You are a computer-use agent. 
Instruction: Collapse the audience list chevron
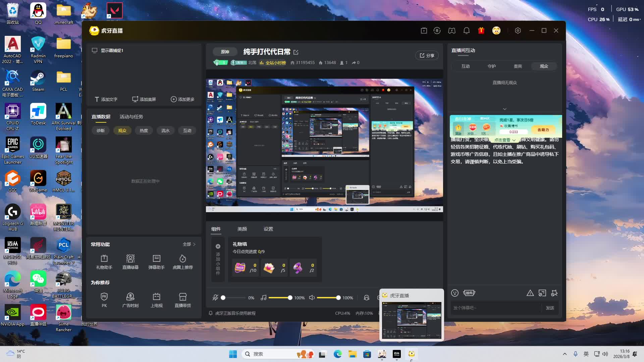[x=504, y=109]
